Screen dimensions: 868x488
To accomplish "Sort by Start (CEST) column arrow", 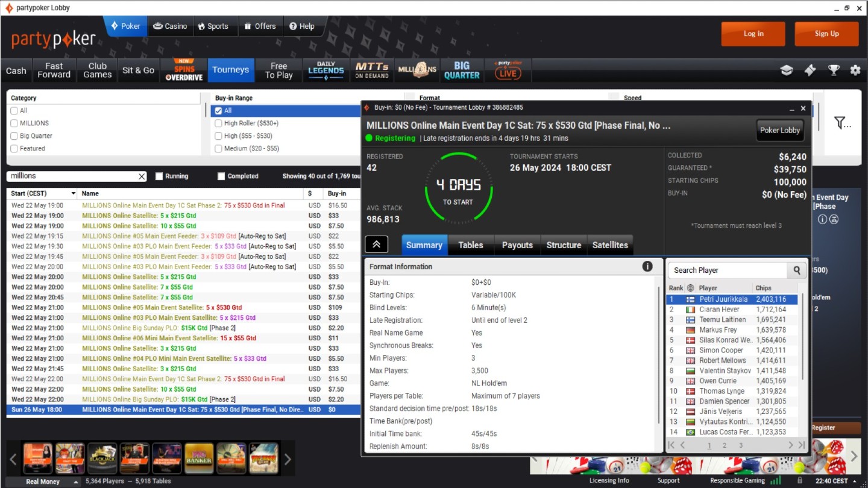I will [x=74, y=193].
